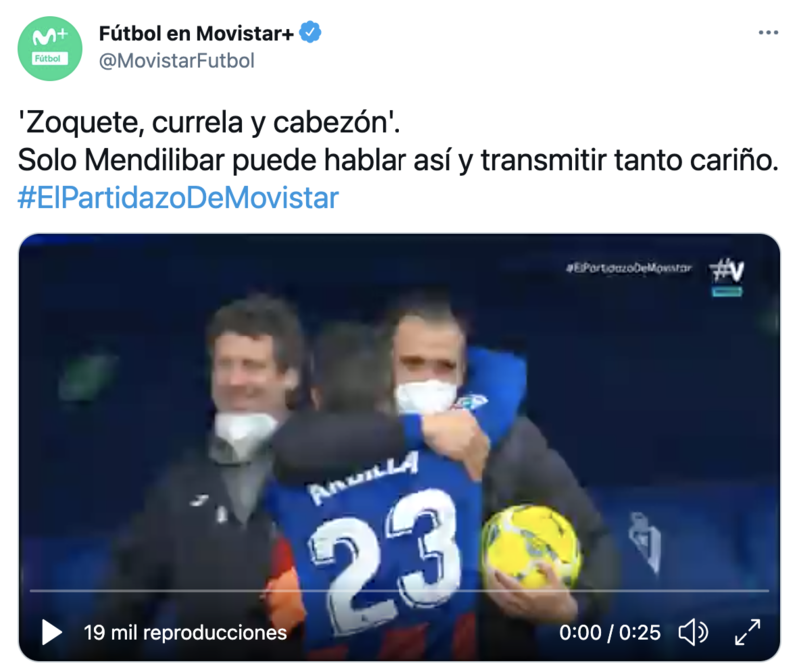Open the #ElPartidazoDeMovistar hashtag link

178,198
